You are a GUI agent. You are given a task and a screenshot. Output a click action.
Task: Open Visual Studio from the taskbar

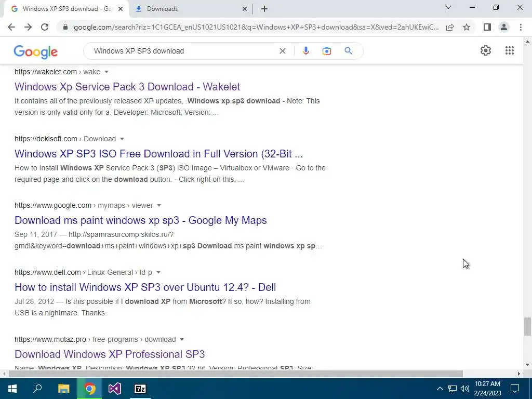115,389
